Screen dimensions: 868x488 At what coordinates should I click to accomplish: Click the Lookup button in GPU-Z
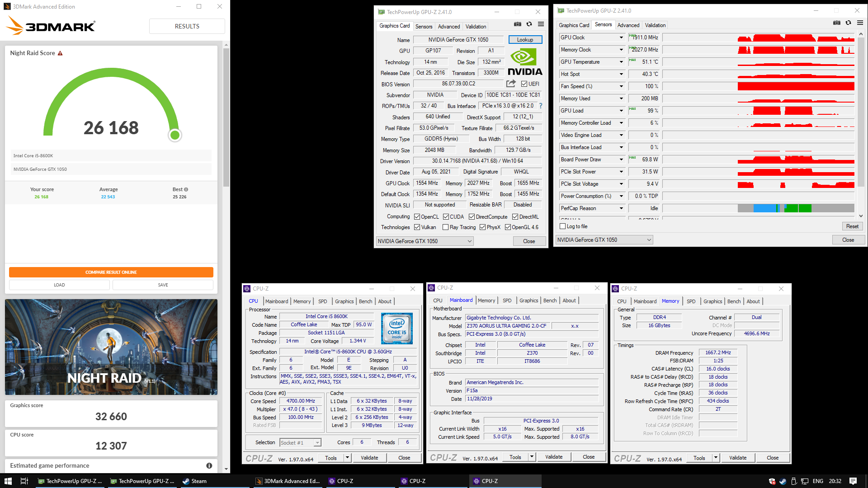point(525,40)
